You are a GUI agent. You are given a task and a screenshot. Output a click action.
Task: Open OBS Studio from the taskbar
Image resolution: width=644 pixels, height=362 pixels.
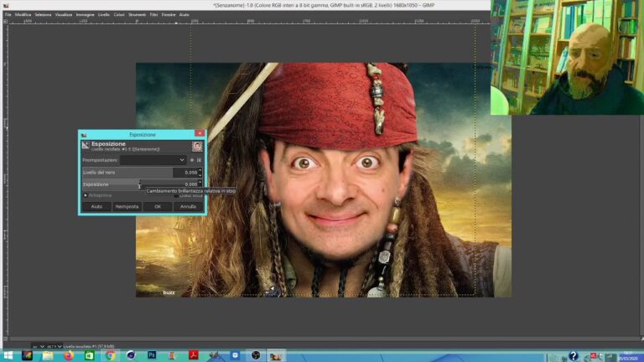point(256,355)
